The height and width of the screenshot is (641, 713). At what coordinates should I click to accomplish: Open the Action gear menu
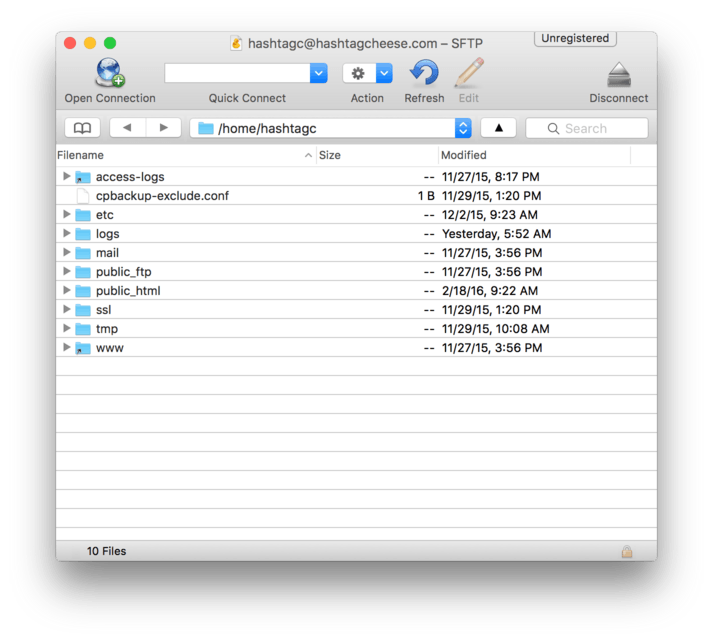pos(359,73)
